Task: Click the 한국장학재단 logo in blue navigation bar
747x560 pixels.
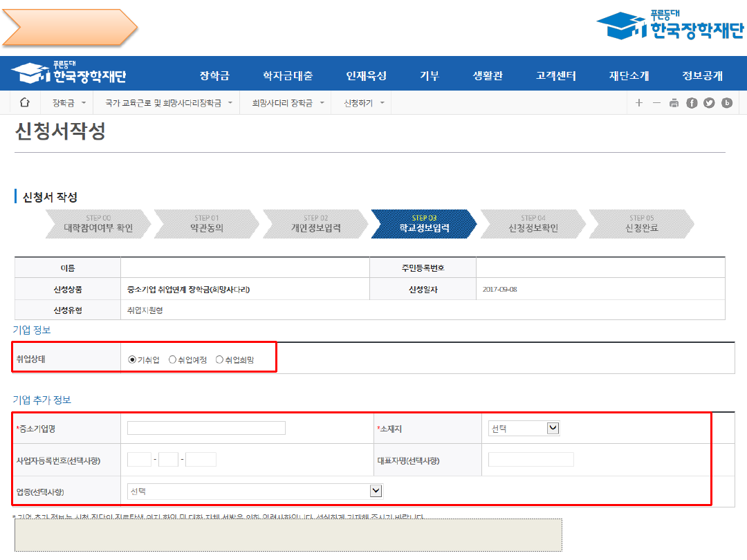Action: point(69,74)
